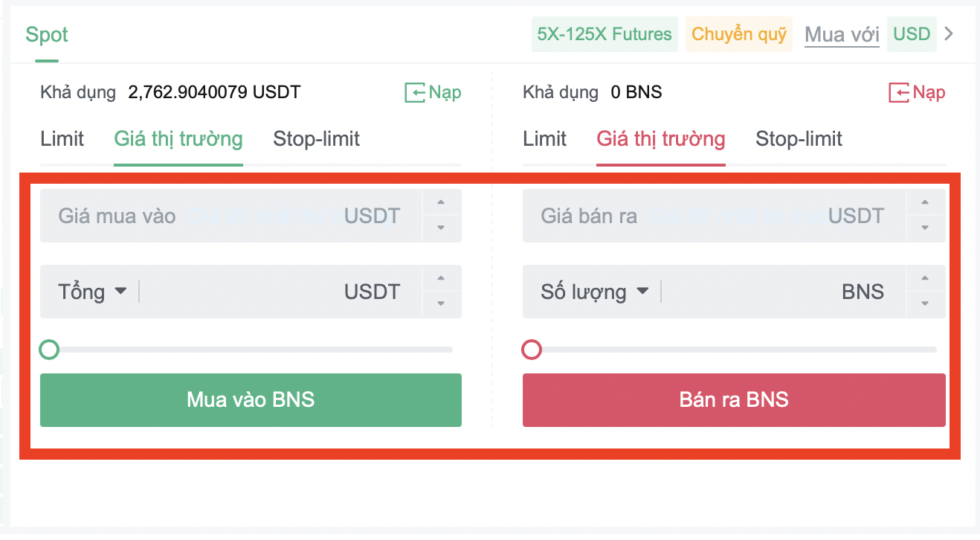
Task: Click the right chevron next to USD
Action: pyautogui.click(x=948, y=34)
